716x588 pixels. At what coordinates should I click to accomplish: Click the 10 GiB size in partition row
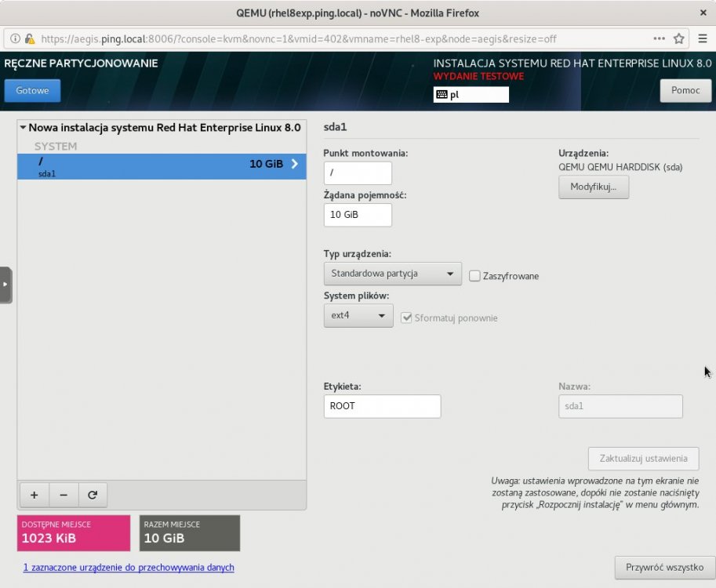[266, 163]
